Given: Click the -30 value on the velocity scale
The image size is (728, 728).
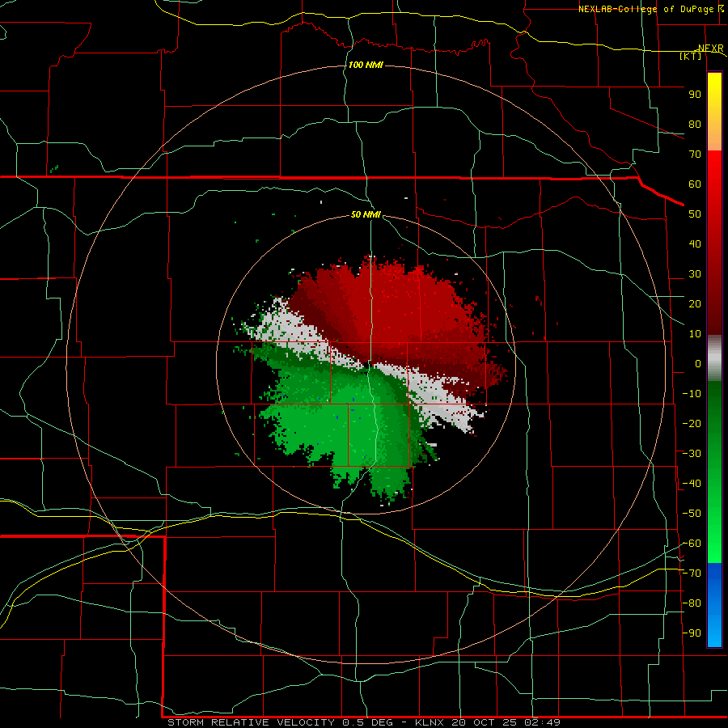Looking at the screenshot, I should 692,454.
